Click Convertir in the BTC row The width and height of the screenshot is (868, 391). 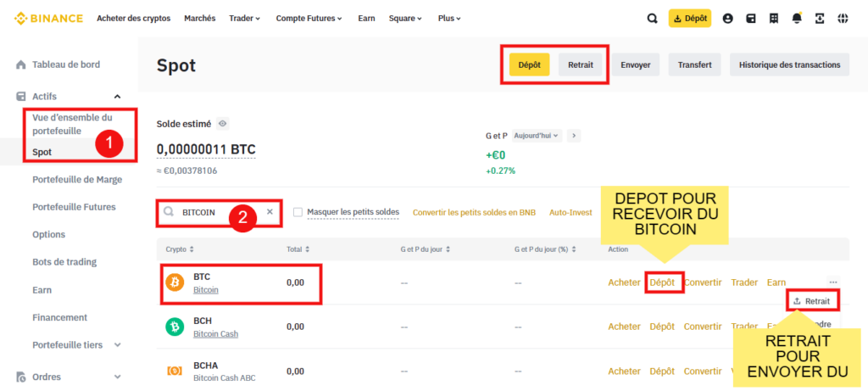coord(703,282)
